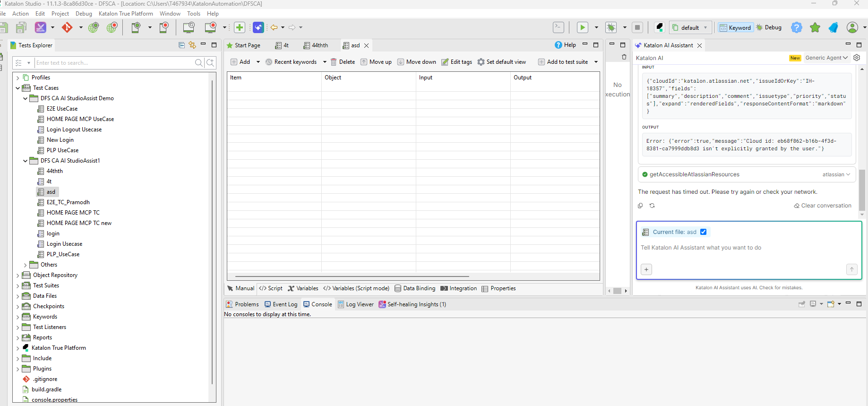Screen dimensions: 868x406
Task: Click Clear conversation link
Action: pyautogui.click(x=823, y=206)
